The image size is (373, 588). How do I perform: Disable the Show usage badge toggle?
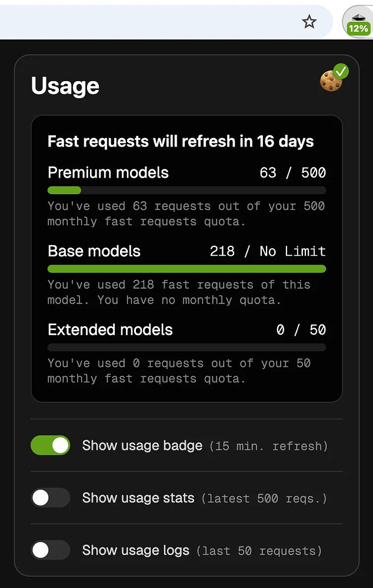(50, 446)
